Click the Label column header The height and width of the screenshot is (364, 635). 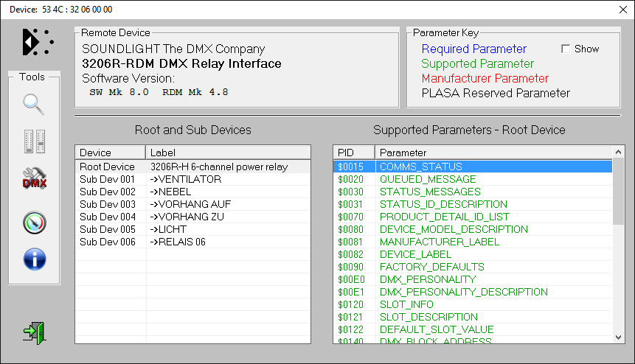[227, 153]
